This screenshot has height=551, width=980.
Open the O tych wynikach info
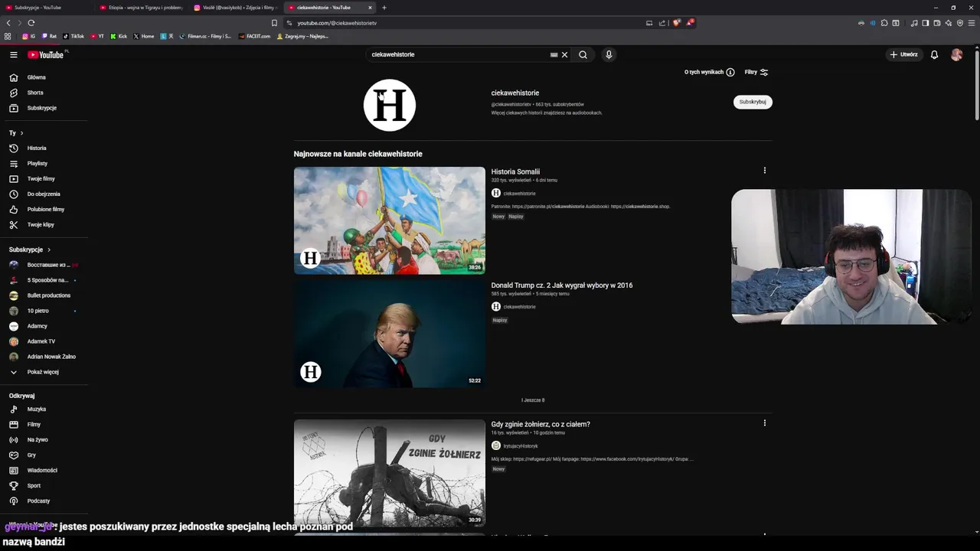[709, 72]
